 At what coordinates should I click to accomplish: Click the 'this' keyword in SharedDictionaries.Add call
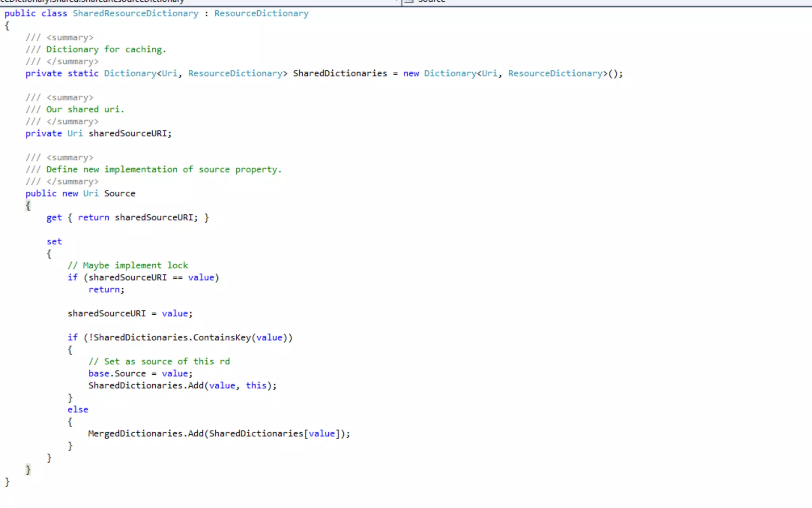pyautogui.click(x=256, y=385)
